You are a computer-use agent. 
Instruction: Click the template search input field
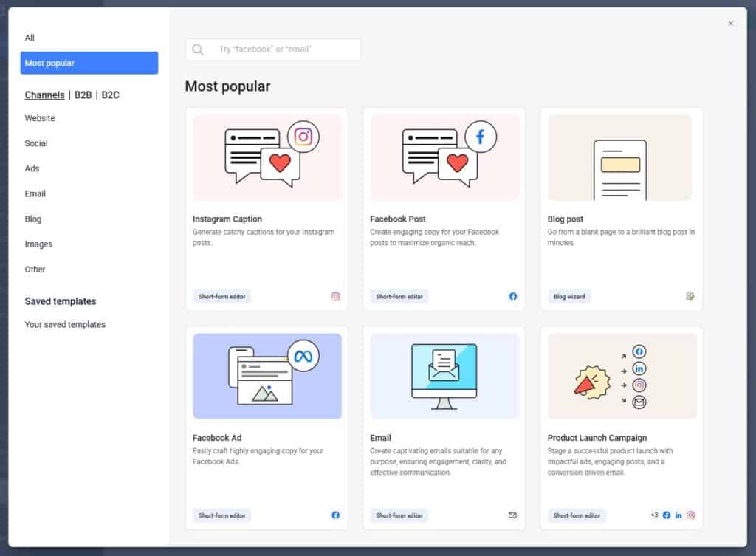[x=284, y=49]
